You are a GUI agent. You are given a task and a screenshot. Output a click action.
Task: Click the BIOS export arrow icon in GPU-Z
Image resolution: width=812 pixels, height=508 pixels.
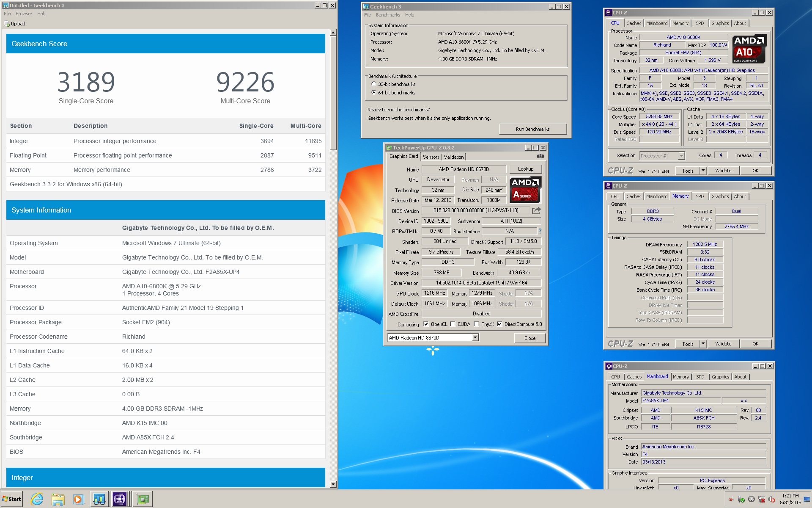pyautogui.click(x=536, y=210)
